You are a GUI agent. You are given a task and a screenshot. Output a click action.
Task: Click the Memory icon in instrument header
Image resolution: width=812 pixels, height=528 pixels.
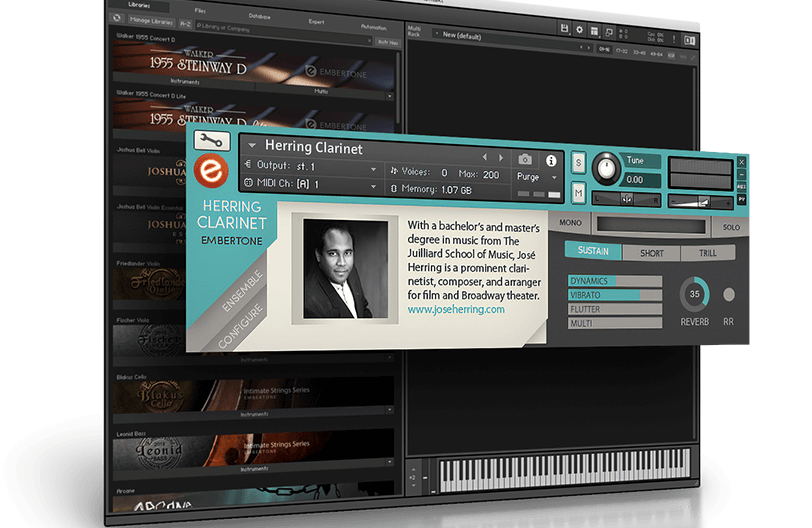pyautogui.click(x=394, y=188)
